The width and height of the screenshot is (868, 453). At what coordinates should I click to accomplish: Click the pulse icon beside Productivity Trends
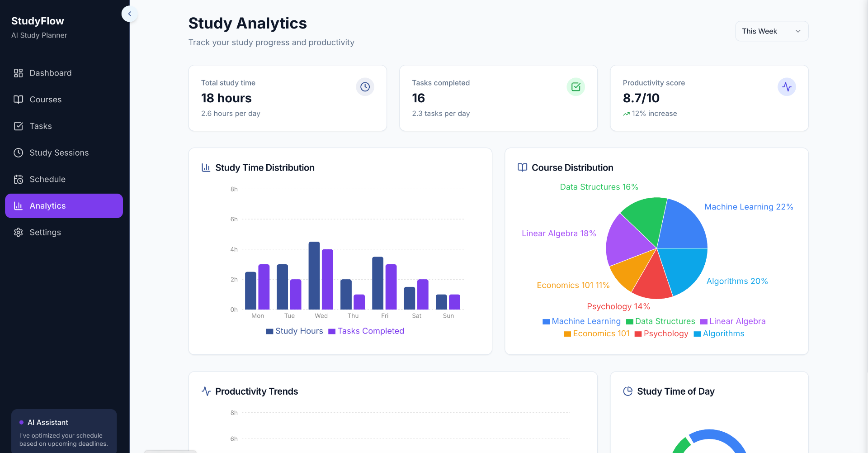point(206,391)
